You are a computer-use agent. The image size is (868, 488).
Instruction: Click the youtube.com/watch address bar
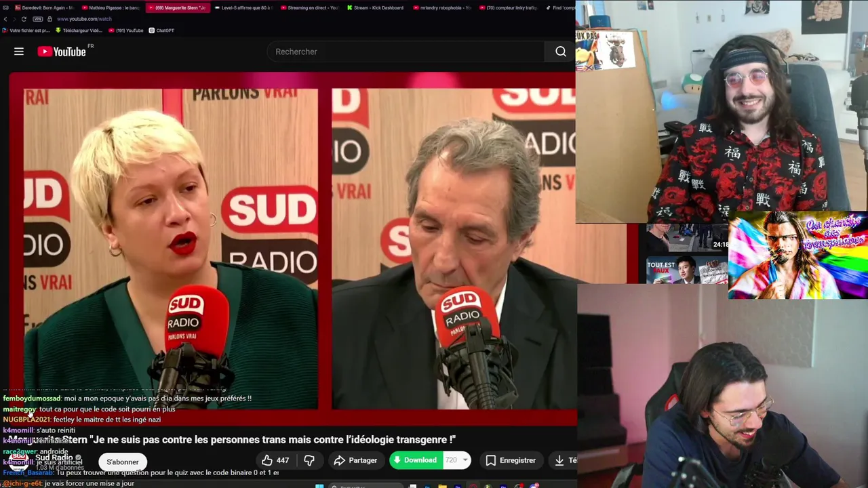pyautogui.click(x=84, y=19)
